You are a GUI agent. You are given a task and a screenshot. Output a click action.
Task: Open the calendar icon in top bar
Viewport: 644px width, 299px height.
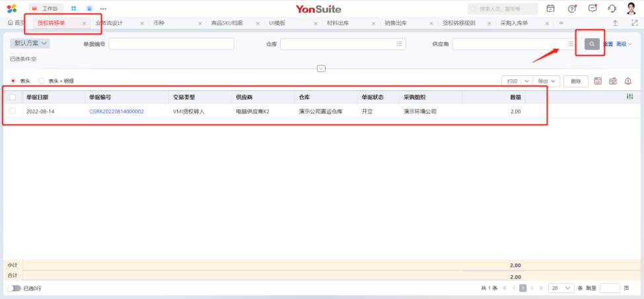(x=550, y=9)
